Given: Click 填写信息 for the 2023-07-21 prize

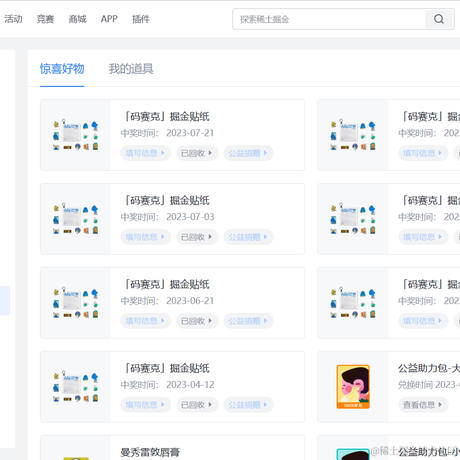Looking at the screenshot, I should (x=146, y=153).
